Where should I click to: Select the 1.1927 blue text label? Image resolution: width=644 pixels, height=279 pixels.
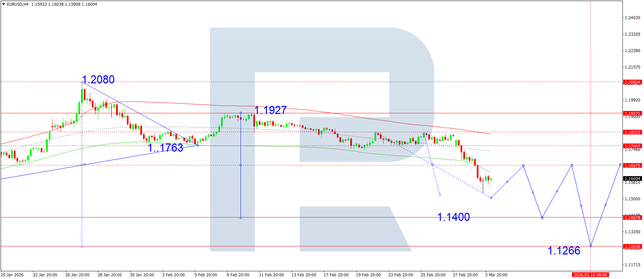270,110
